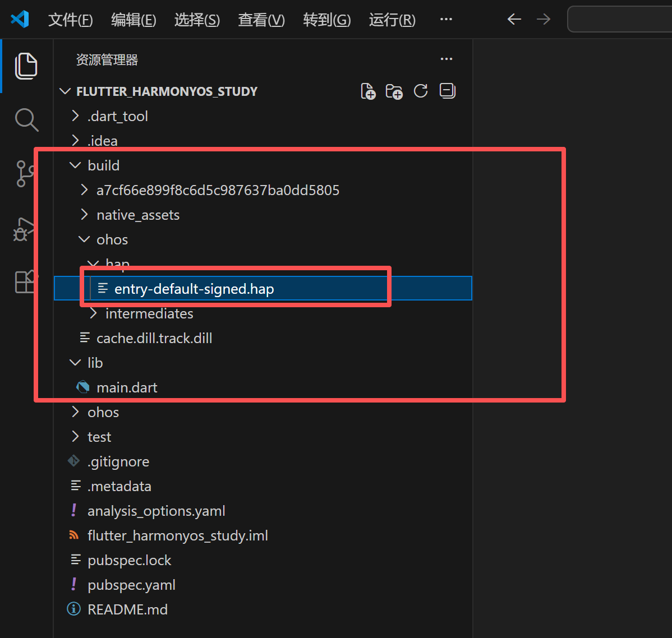The height and width of the screenshot is (638, 672).
Task: Open the 转到(G) menu
Action: [x=327, y=20]
